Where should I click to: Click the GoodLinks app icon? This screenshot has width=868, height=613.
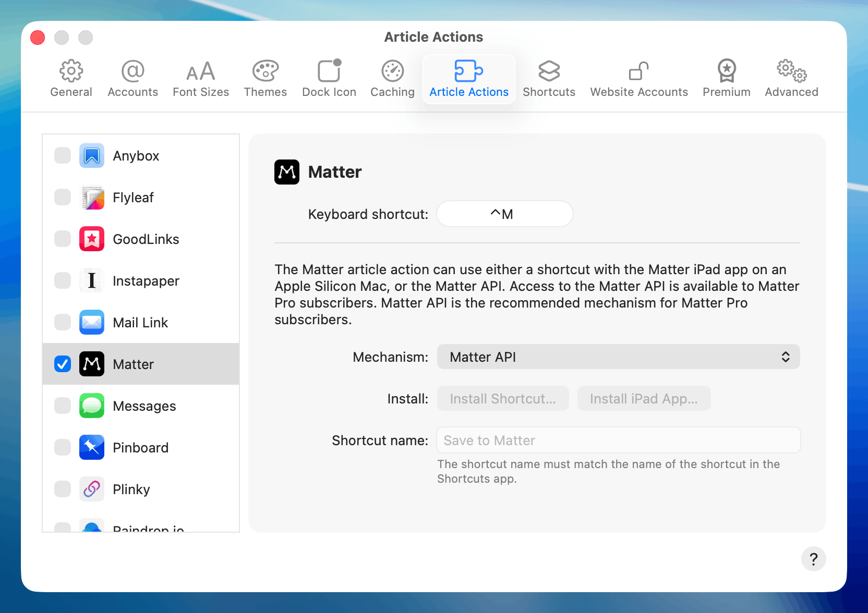(92, 239)
